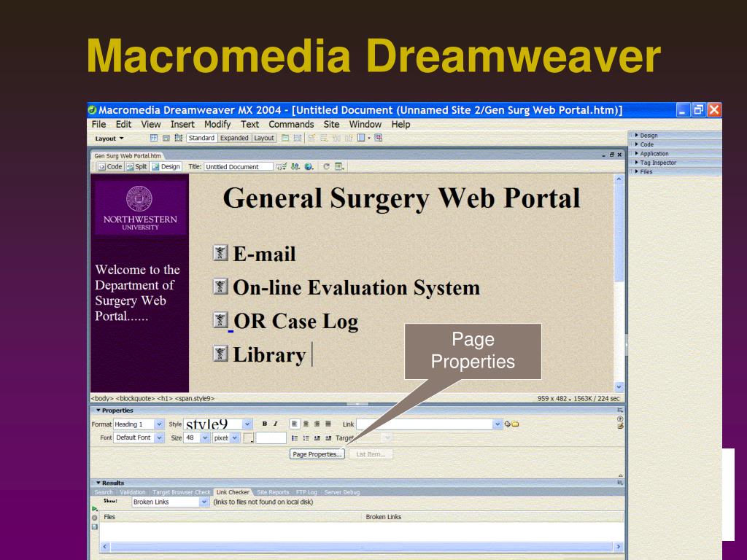747x560 pixels.
Task: Click the Align Left icon
Action: click(x=295, y=424)
